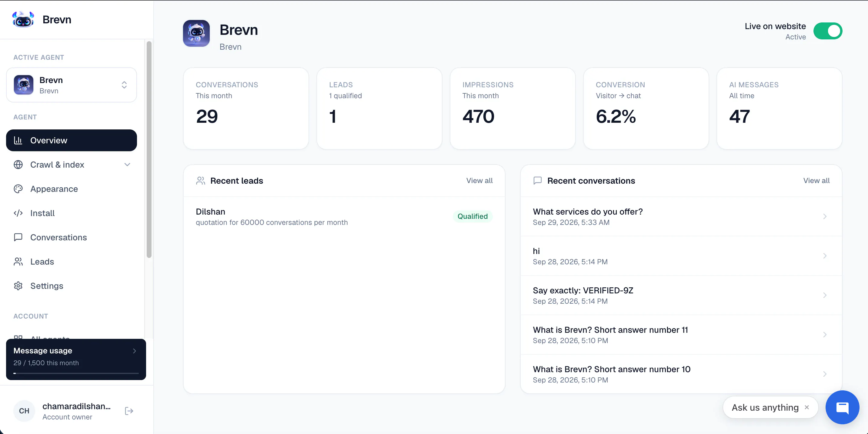The height and width of the screenshot is (434, 868).
Task: Click 'quotation for 60000 conversations per month' text
Action: 272,222
